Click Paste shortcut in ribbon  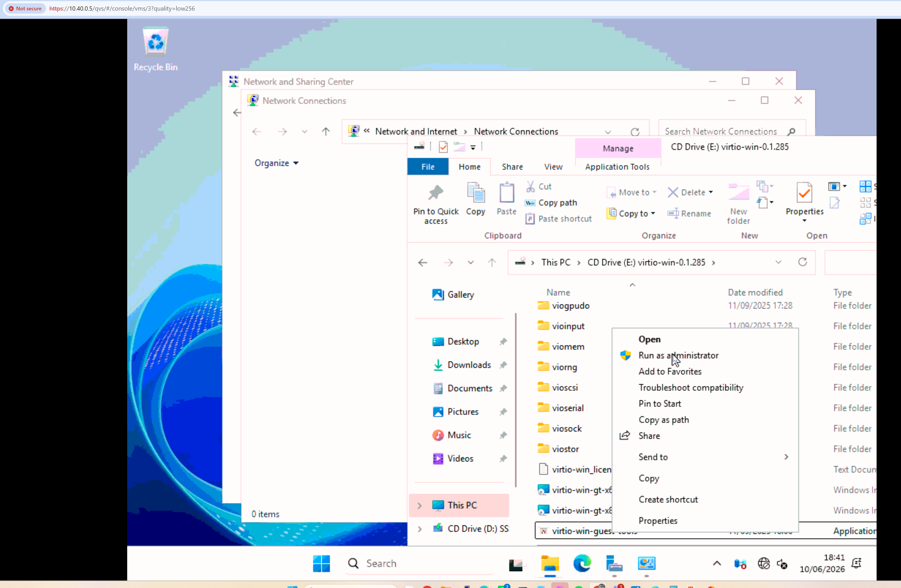(x=559, y=219)
